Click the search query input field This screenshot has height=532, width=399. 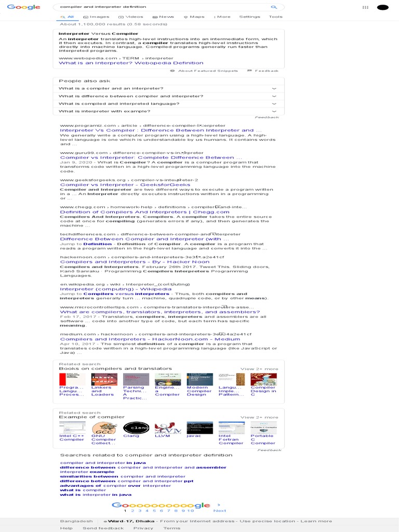coord(163,7)
